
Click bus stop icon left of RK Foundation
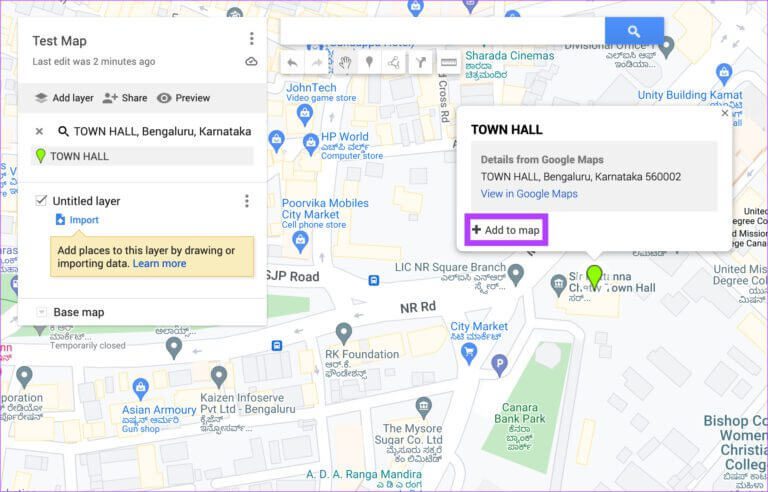(277, 345)
